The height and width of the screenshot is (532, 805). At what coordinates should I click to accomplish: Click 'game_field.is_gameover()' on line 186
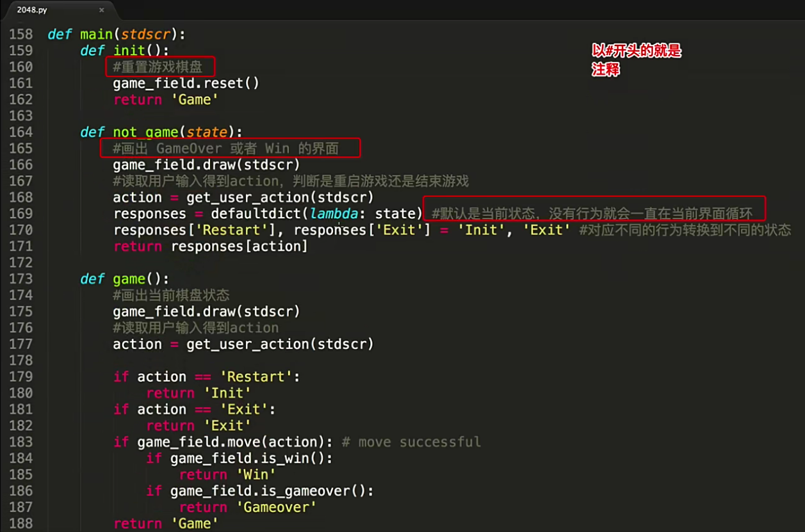pyautogui.click(x=268, y=491)
